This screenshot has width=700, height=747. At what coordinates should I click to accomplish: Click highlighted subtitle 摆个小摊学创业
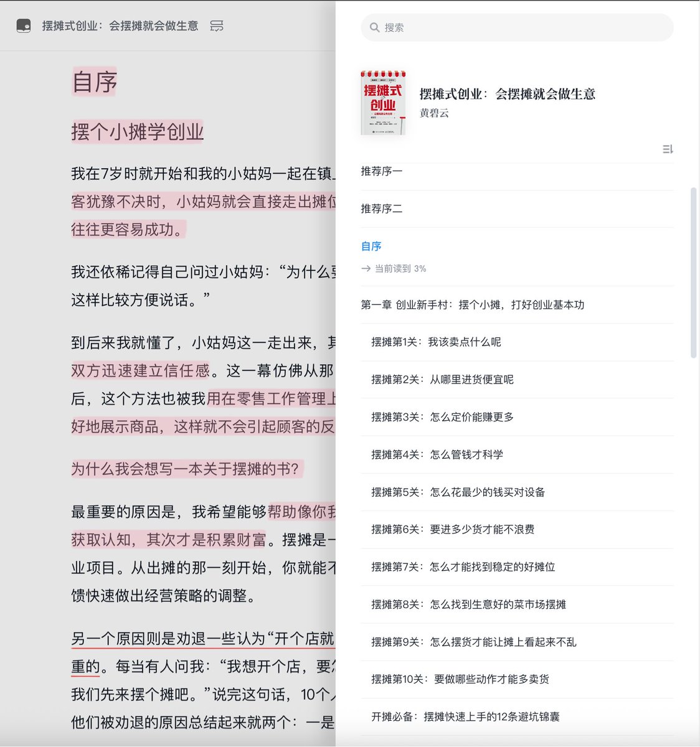138,132
